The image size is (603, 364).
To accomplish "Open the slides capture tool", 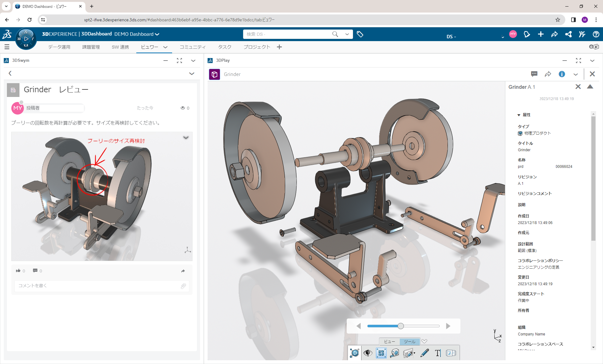I will [x=451, y=353].
